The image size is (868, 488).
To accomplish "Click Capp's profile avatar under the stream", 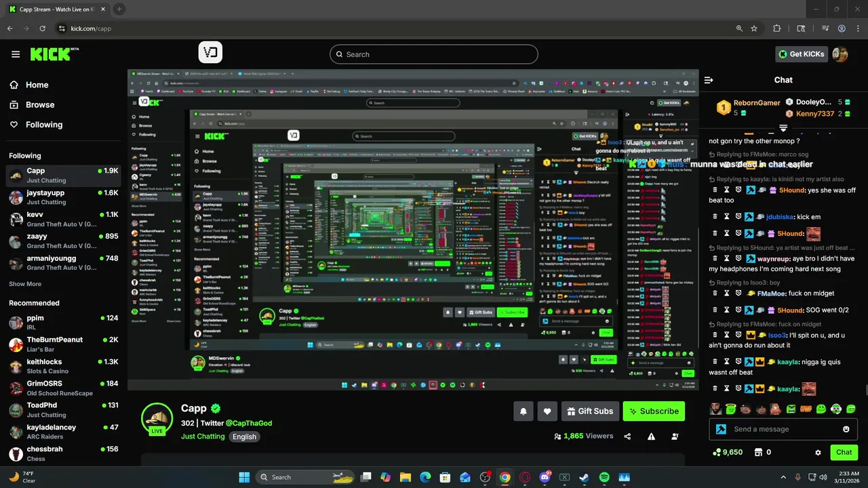I will pos(157,418).
